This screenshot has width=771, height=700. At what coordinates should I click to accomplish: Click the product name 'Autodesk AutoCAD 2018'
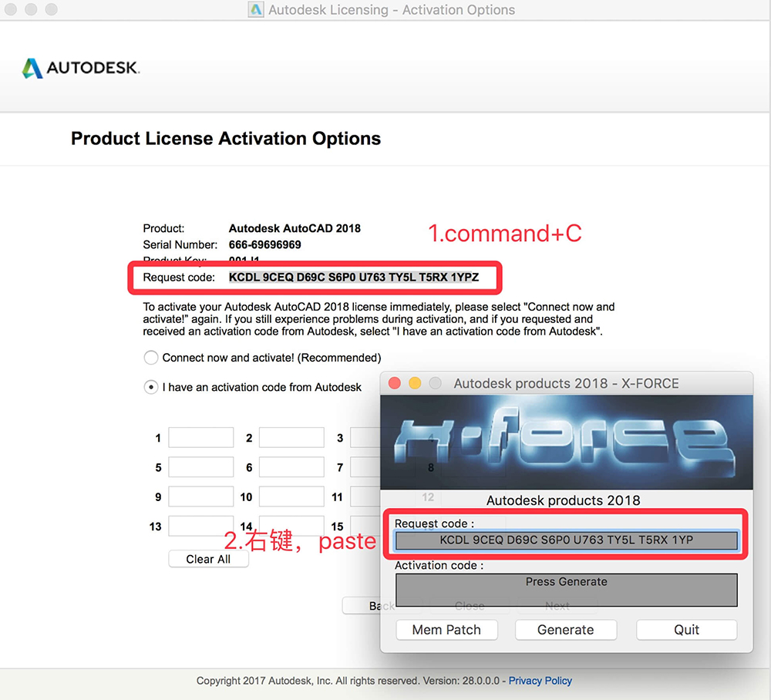point(295,229)
